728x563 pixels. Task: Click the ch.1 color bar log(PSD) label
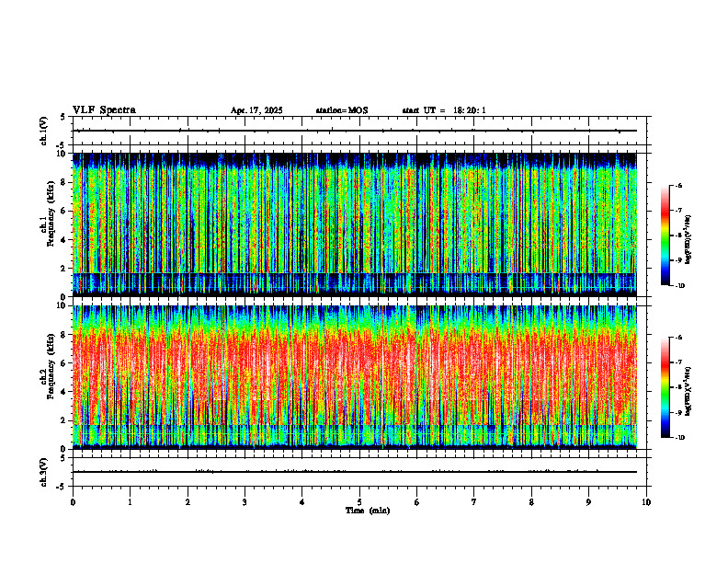point(688,240)
